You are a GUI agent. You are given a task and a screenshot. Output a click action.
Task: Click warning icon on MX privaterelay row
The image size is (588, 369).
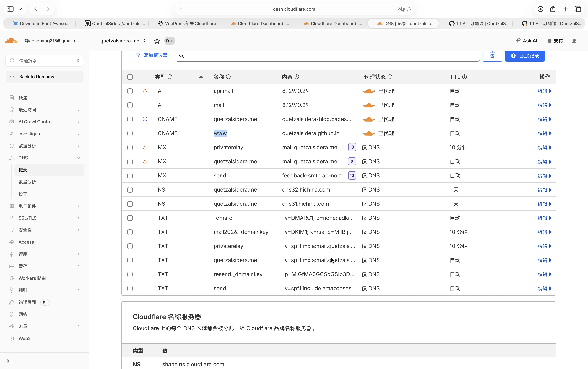[x=145, y=147]
